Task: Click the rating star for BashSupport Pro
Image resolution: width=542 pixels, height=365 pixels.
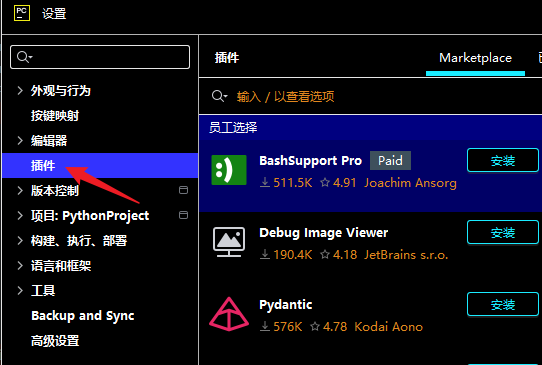Action: pyautogui.click(x=325, y=182)
